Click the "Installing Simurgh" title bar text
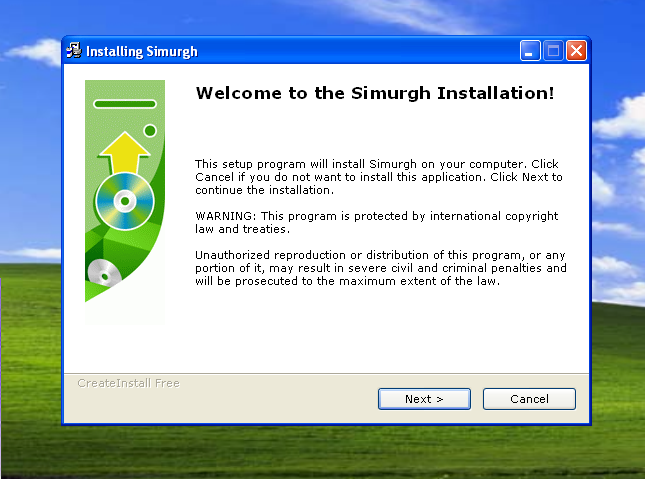This screenshot has width=645, height=479. click(x=142, y=51)
